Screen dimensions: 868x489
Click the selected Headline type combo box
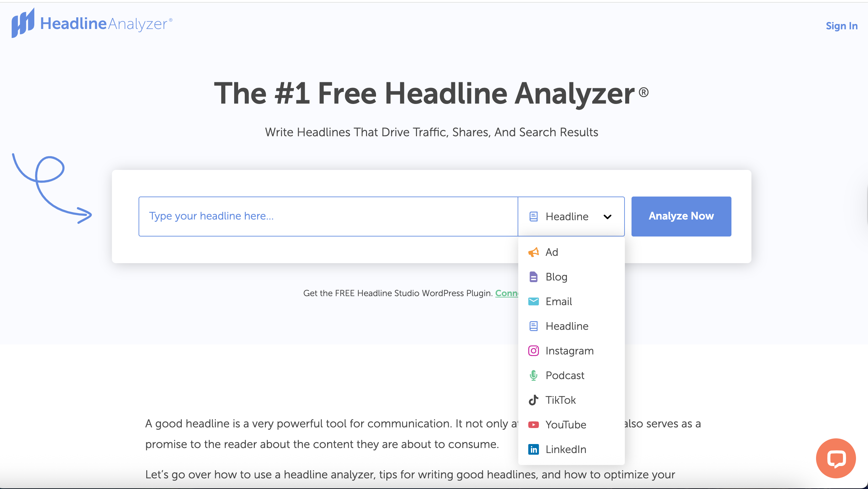pyautogui.click(x=571, y=217)
